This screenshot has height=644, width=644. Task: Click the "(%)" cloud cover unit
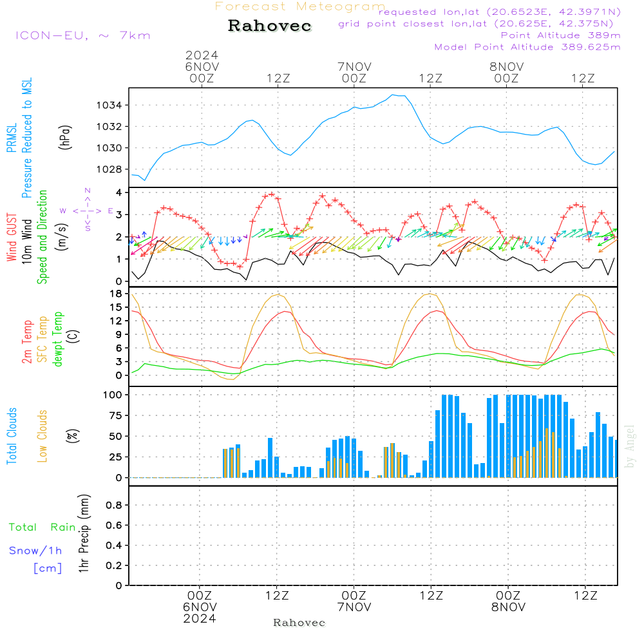[73, 435]
